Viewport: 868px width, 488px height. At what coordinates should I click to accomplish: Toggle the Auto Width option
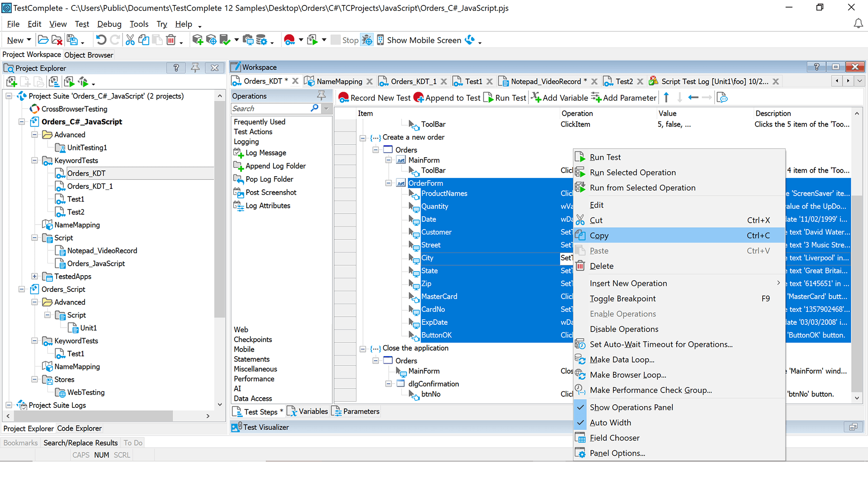click(610, 422)
